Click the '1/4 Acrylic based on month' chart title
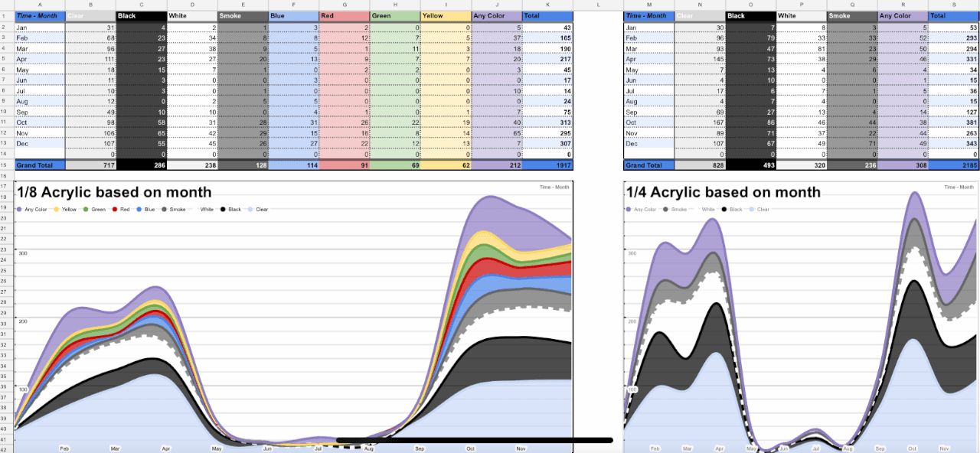This screenshot has height=453, width=980. coord(724,192)
